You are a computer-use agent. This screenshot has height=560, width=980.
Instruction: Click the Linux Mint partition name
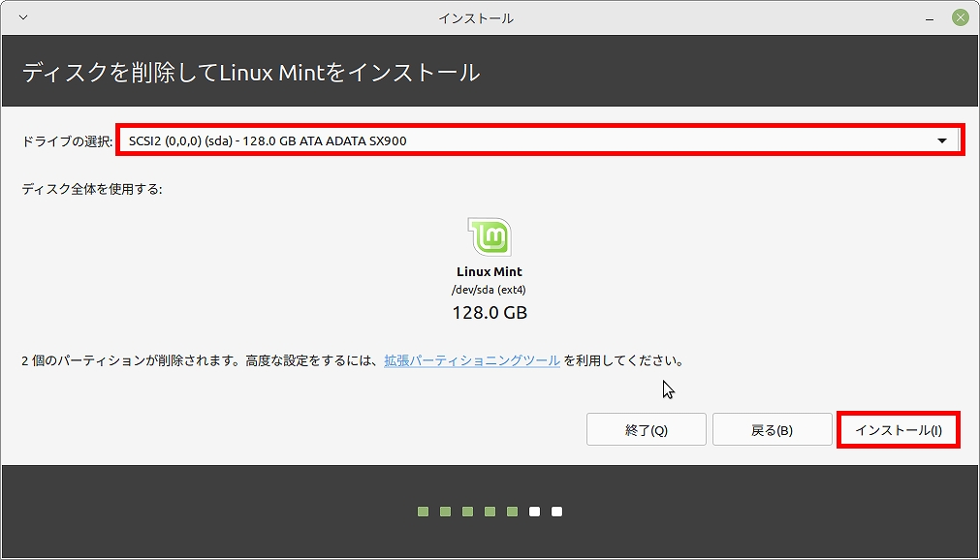pyautogui.click(x=490, y=272)
